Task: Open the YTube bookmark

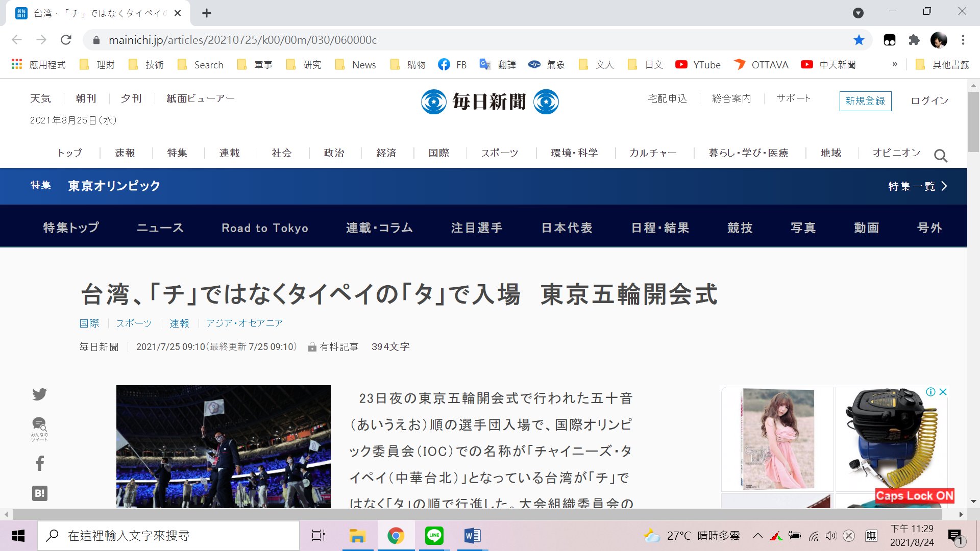Action: pyautogui.click(x=698, y=65)
